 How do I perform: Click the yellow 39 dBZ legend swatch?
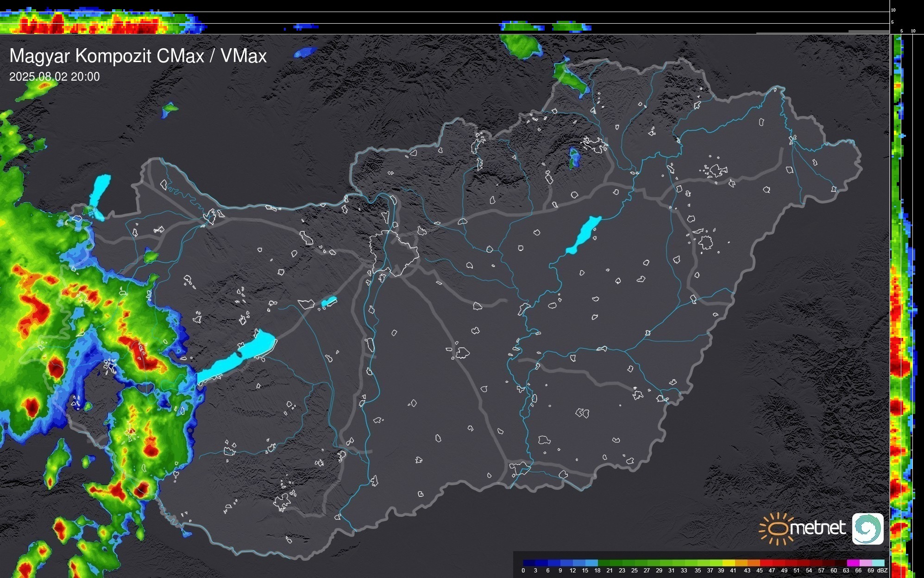coord(729,563)
